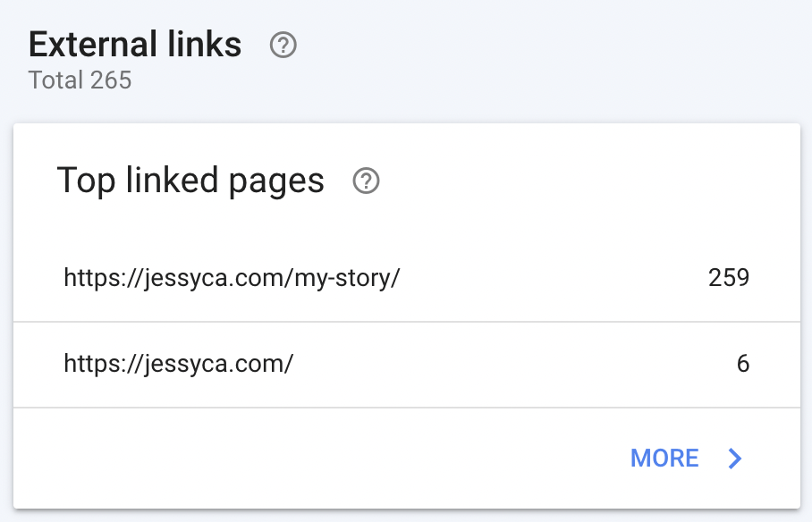Viewport: 812px width, 522px height.
Task: Open the help icon beside Top linked pages
Action: coord(366,181)
